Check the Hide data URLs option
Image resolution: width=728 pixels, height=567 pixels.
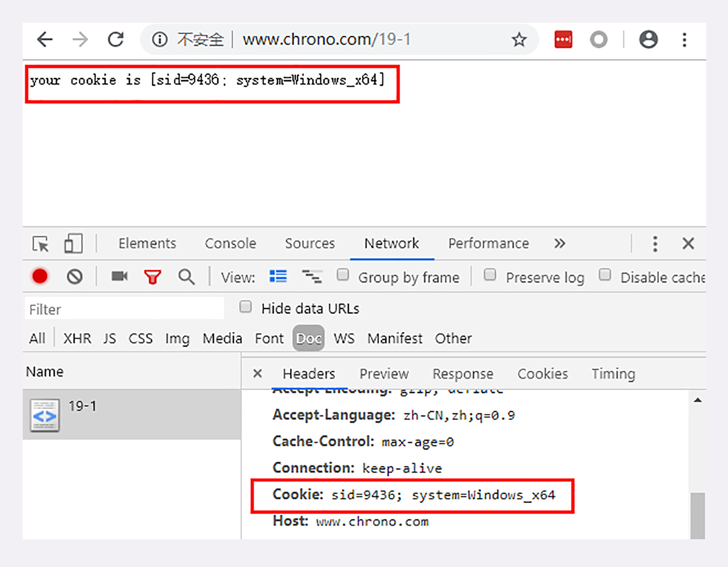[x=246, y=307]
